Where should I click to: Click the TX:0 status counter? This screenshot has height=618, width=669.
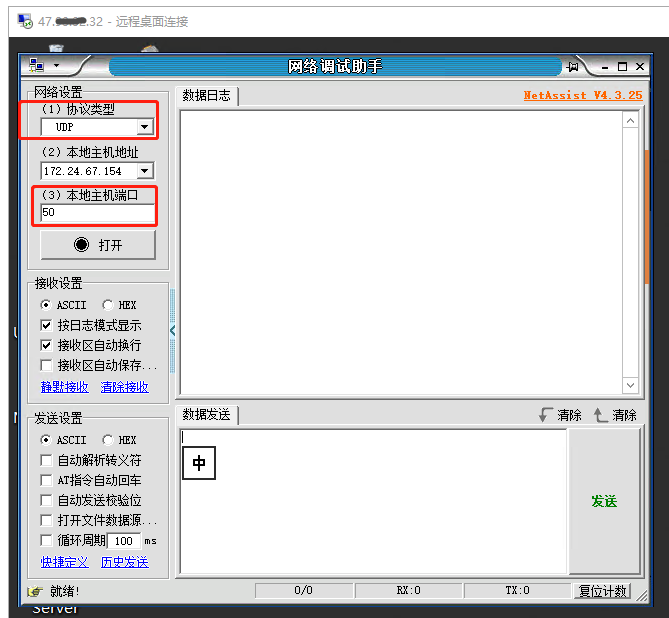[x=518, y=591]
